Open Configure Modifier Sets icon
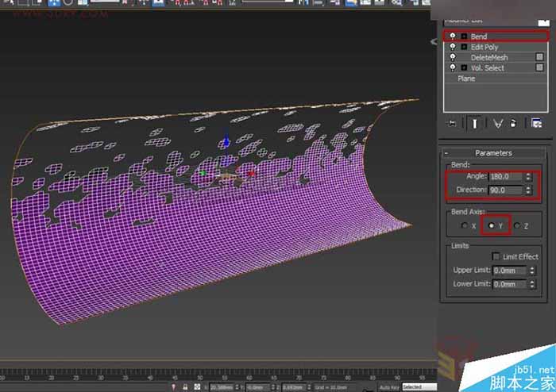The height and width of the screenshot is (392, 556). tap(536, 123)
